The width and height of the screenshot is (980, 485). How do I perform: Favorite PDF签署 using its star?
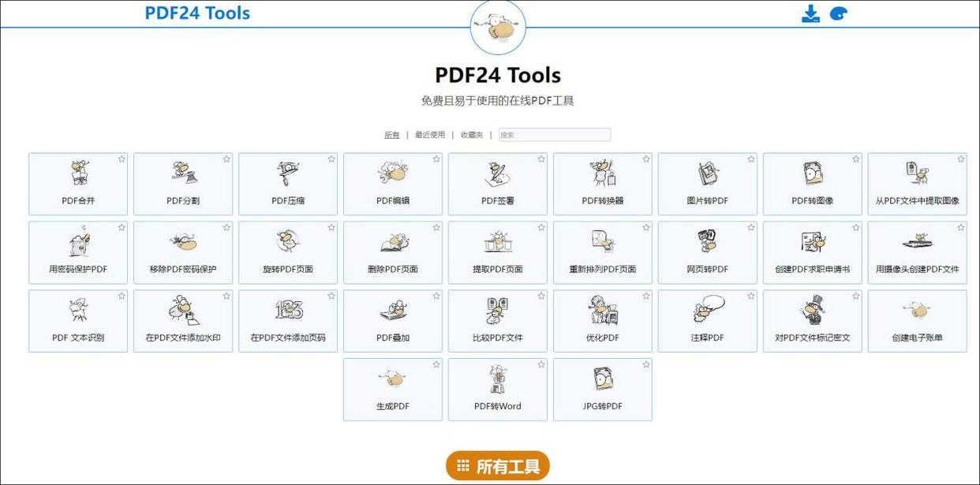coord(541,159)
